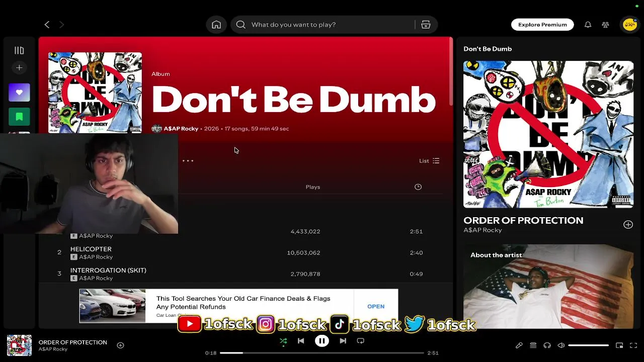Open the miniplayer icon
644x362 pixels.
click(x=620, y=345)
